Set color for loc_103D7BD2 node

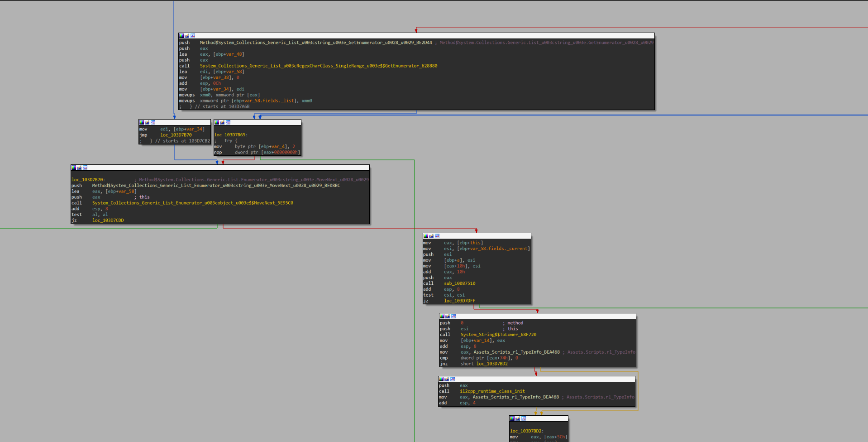(512, 418)
